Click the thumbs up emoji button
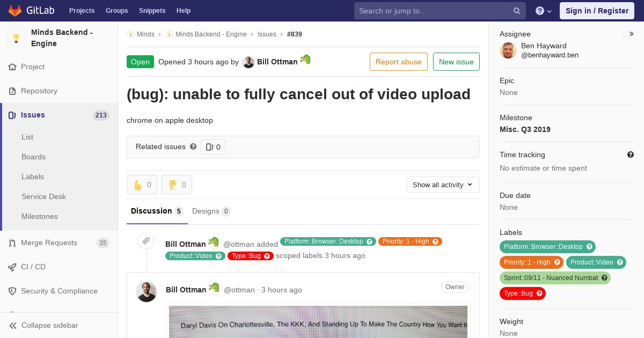The width and height of the screenshot is (644, 338). tap(142, 185)
